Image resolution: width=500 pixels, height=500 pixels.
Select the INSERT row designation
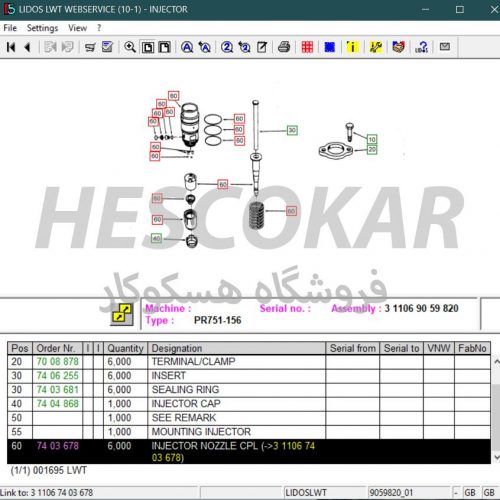(x=169, y=376)
